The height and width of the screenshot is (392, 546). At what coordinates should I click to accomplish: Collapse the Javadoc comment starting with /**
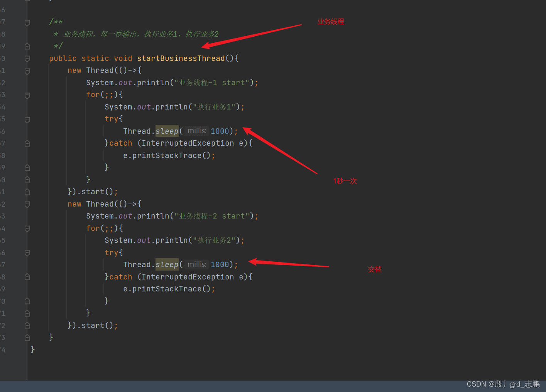(27, 22)
